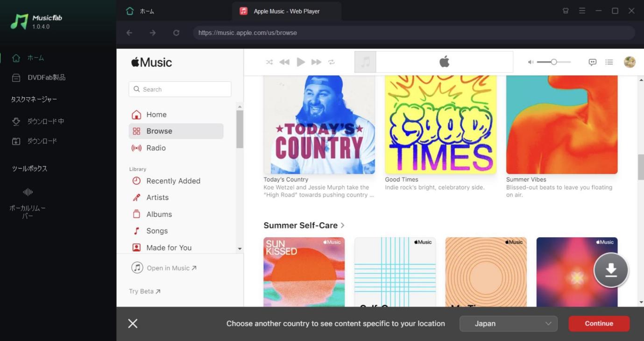Mute via the volume speaker icon

coord(531,62)
